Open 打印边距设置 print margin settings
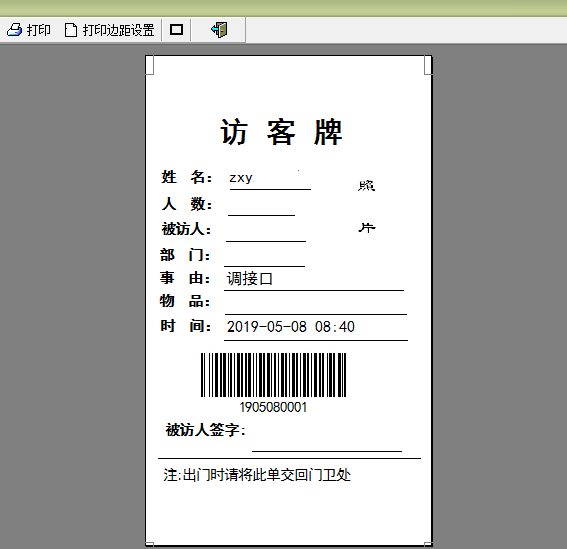Viewport: 567px width, 549px height. tap(118, 30)
